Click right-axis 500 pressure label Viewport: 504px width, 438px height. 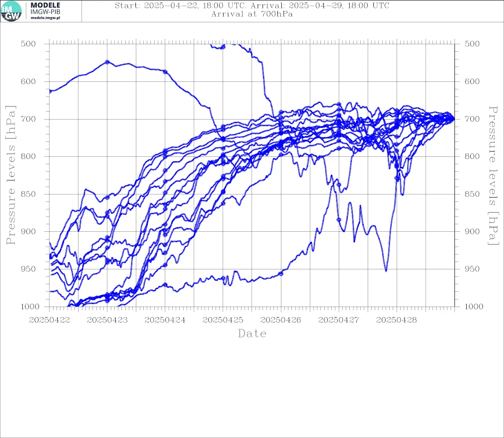(x=472, y=44)
